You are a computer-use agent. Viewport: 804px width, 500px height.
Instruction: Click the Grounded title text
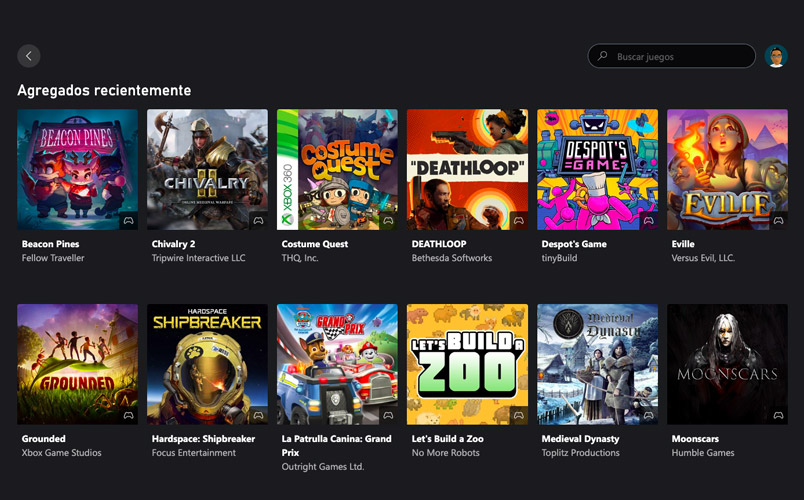[x=44, y=439]
